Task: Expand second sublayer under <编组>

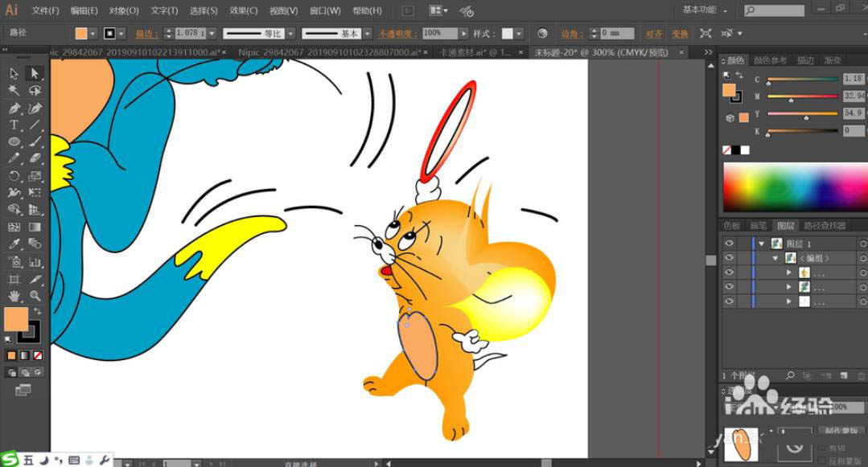Action: 789,287
